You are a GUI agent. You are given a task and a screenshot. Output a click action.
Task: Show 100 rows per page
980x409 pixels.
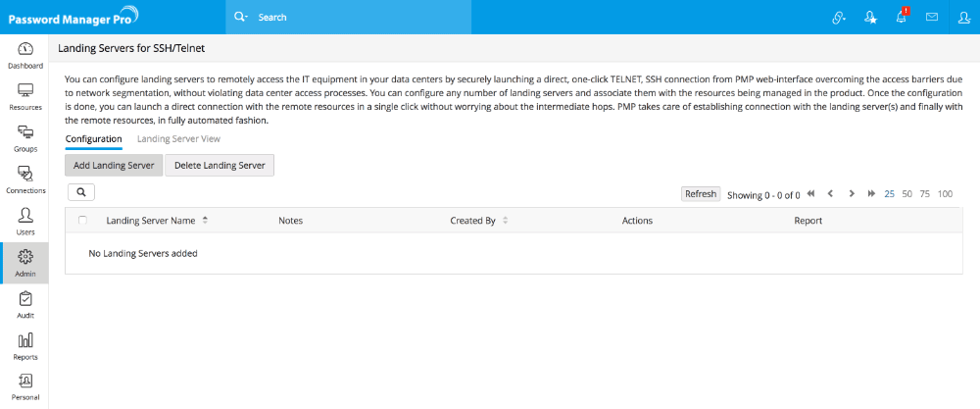(x=945, y=194)
